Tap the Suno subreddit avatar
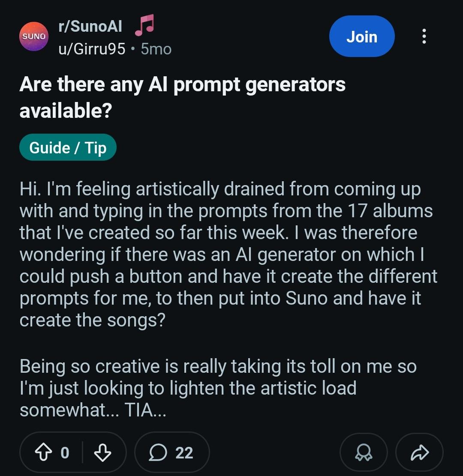The width and height of the screenshot is (463, 476). [x=34, y=36]
